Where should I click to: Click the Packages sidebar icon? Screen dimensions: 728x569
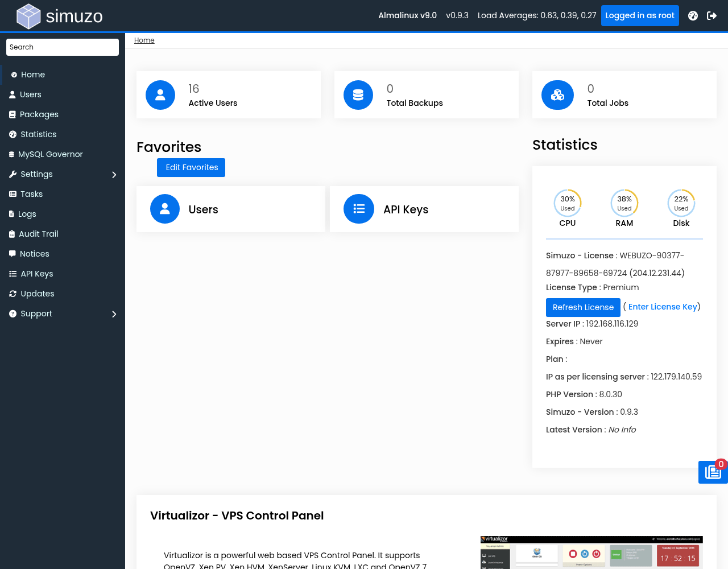click(x=13, y=114)
